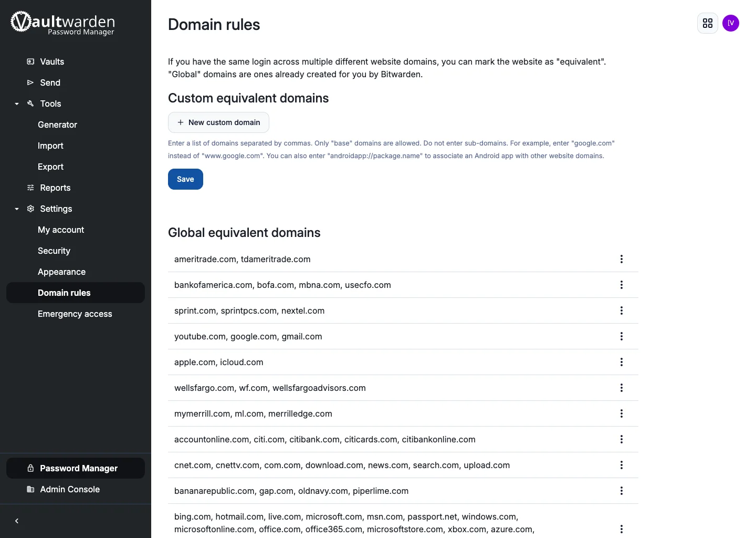The height and width of the screenshot is (538, 756).
Task: Save the custom equivalent domains
Action: coord(185,179)
